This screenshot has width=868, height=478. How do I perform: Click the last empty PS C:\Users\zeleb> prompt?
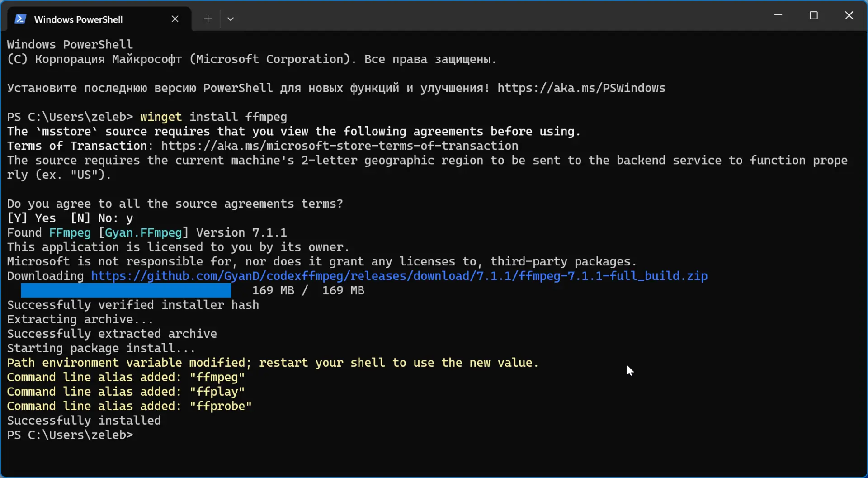[x=70, y=435]
